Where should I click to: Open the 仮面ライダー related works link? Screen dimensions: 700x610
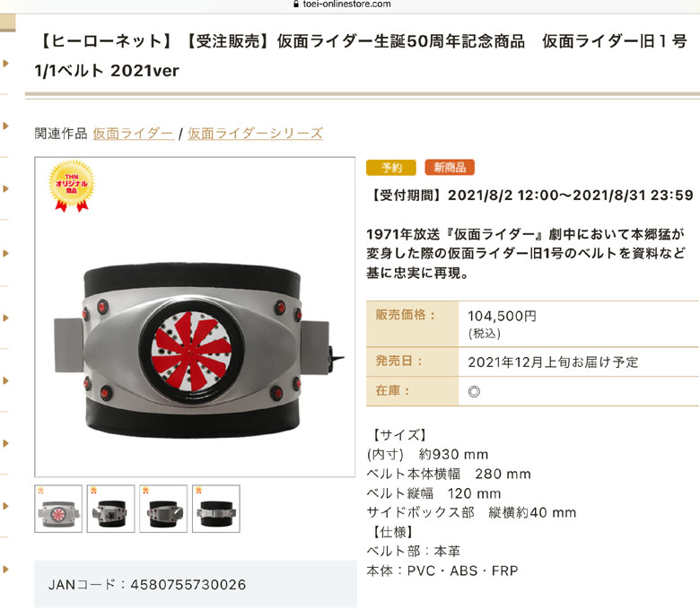click(x=133, y=134)
